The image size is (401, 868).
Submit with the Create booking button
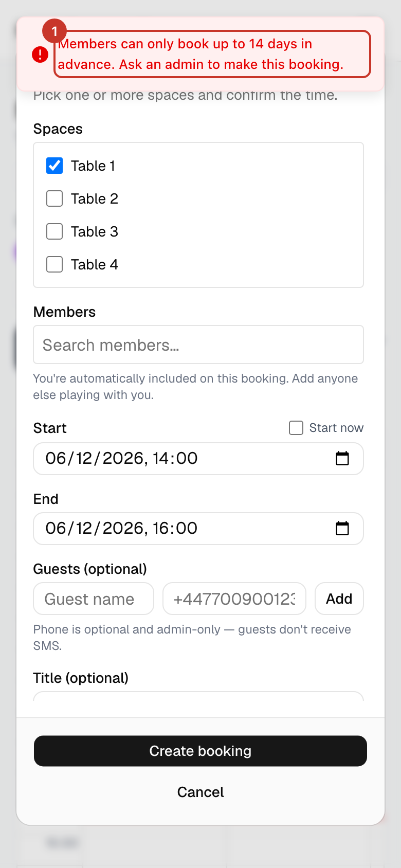tap(200, 751)
